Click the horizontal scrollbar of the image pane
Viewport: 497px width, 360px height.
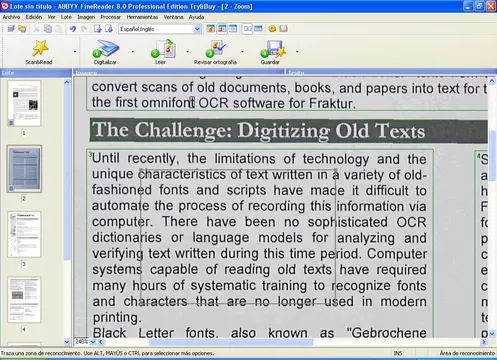[292, 342]
